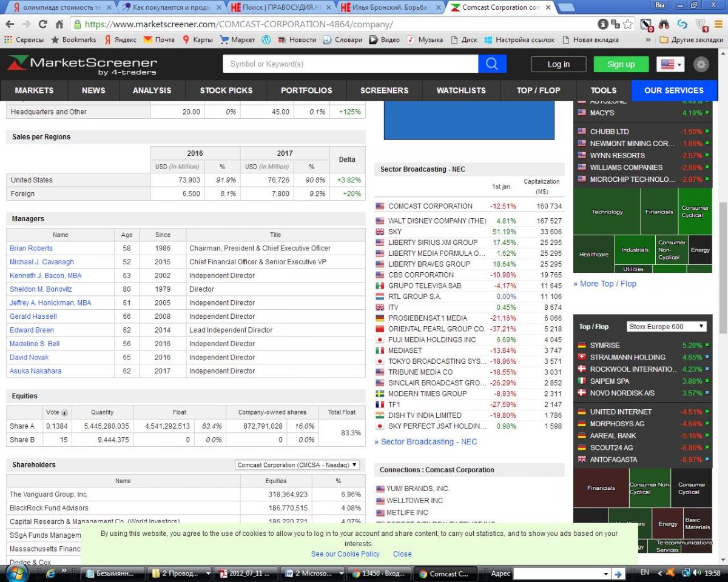
Task: Open the Яндекс bookmark
Action: click(x=121, y=40)
